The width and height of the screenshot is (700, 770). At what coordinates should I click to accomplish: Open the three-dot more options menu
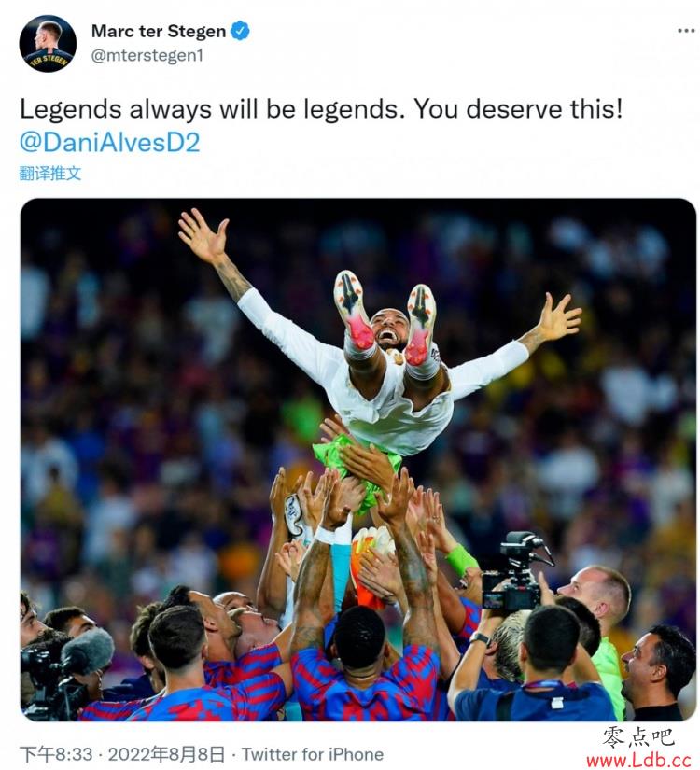point(685,31)
